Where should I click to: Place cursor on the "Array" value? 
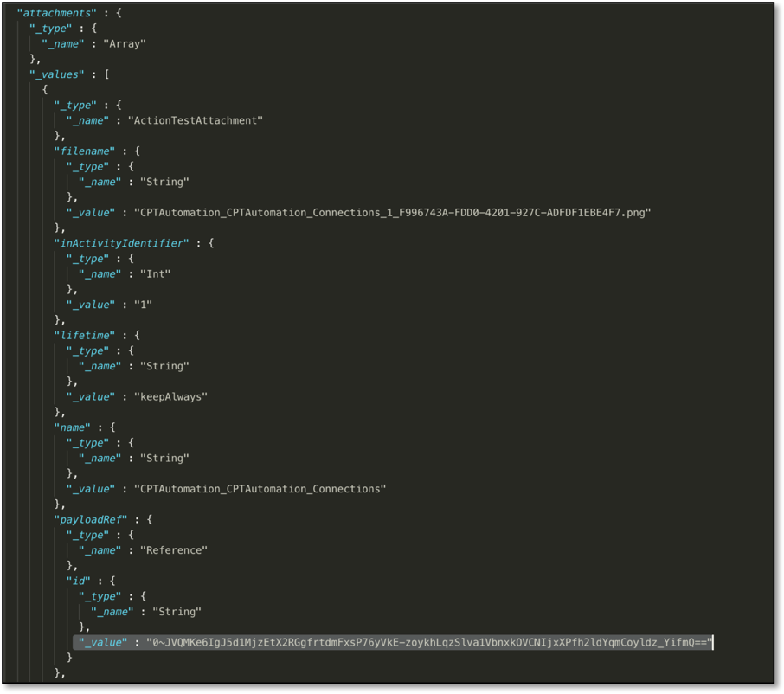125,43
